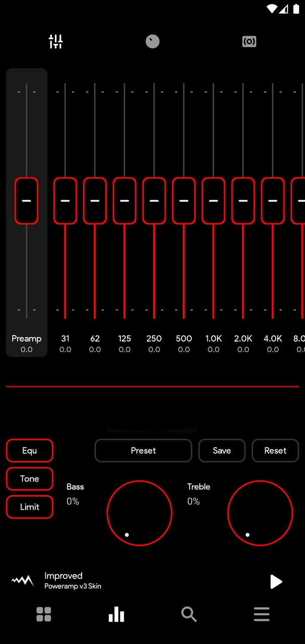
Task: Open search with magnifier icon
Action: (x=189, y=614)
